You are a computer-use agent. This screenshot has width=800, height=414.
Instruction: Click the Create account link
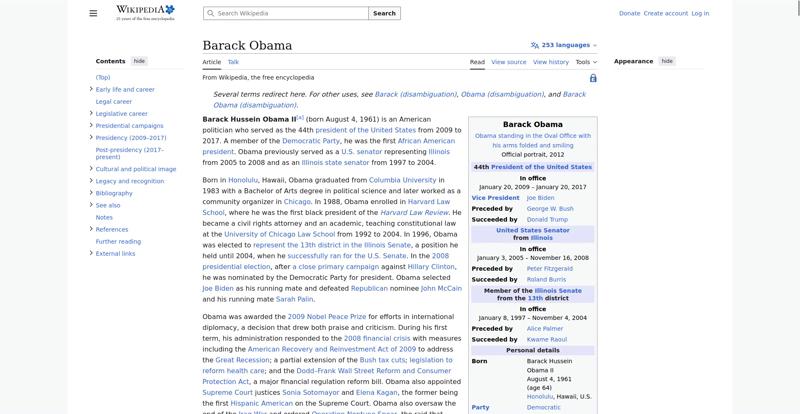pyautogui.click(x=665, y=13)
